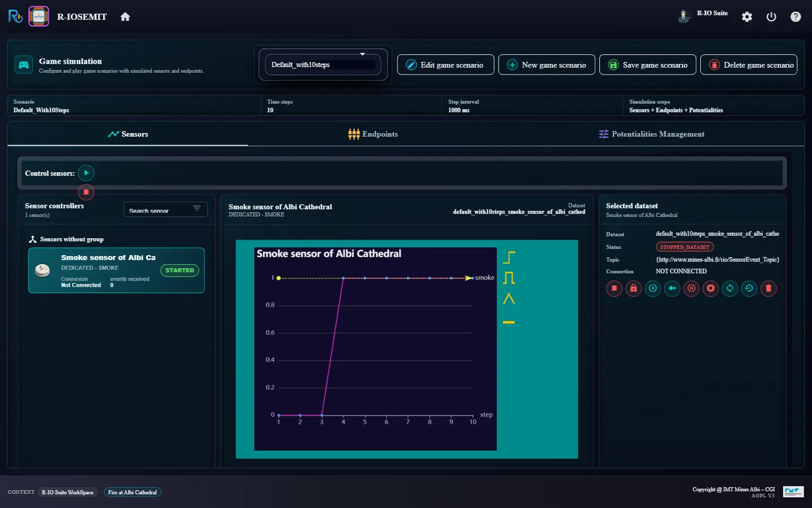Click the plain square stop dataset icon
The image size is (812, 508).
[x=614, y=288]
